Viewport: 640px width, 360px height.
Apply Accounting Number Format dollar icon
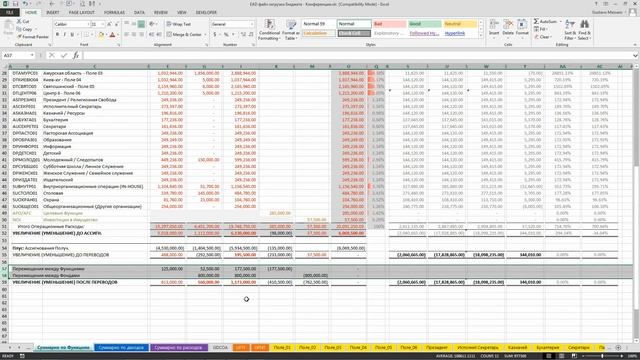click(215, 35)
